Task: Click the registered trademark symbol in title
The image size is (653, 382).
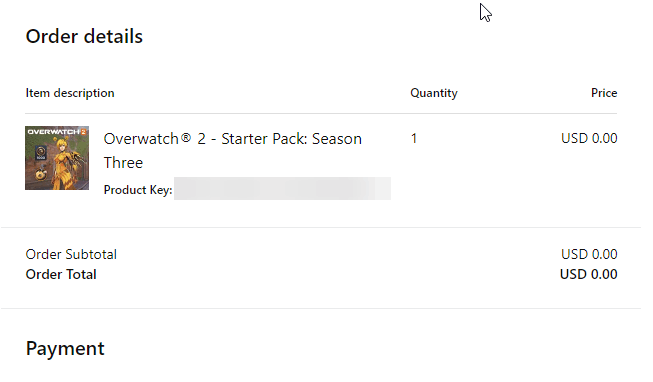Action: point(186,137)
